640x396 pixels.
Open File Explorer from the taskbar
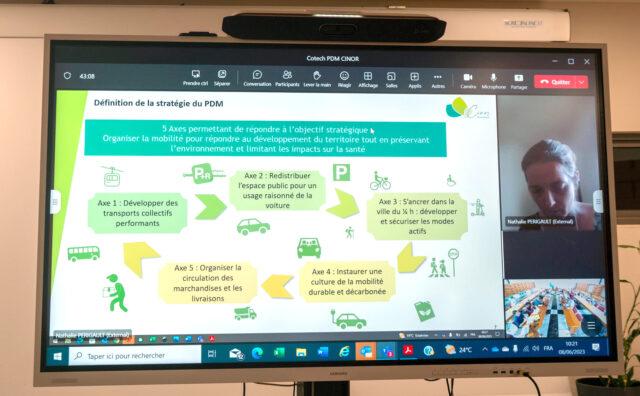(x=301, y=352)
